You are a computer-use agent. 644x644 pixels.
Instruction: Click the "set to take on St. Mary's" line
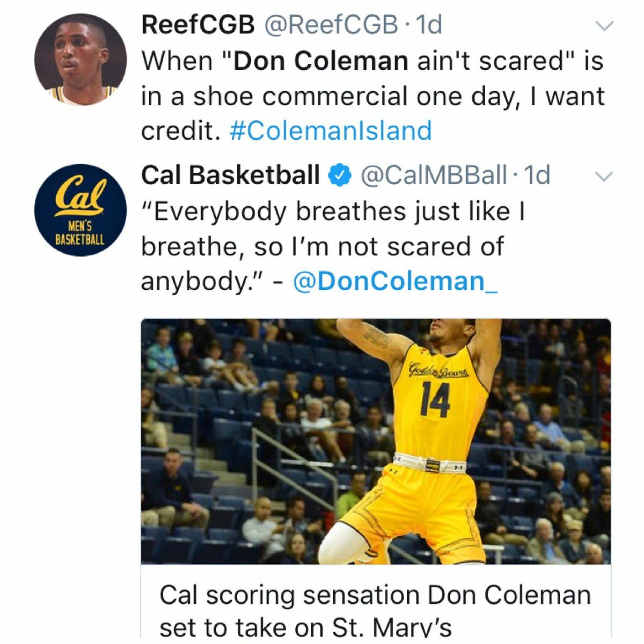coord(305,627)
